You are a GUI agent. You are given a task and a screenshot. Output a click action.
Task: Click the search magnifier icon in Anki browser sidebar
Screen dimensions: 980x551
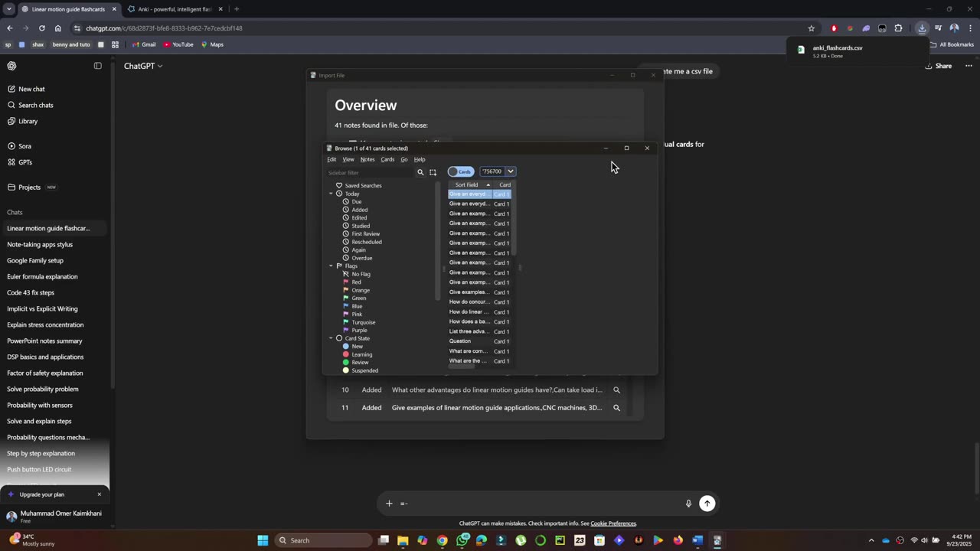point(420,172)
